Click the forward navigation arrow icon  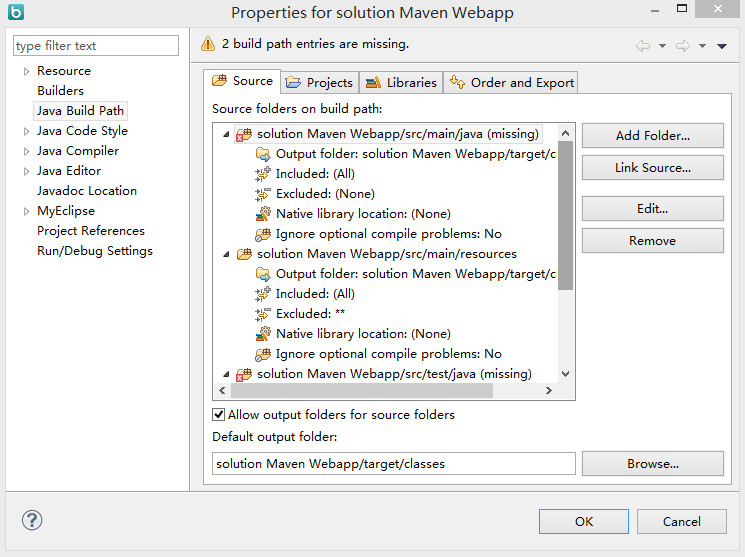[x=683, y=46]
